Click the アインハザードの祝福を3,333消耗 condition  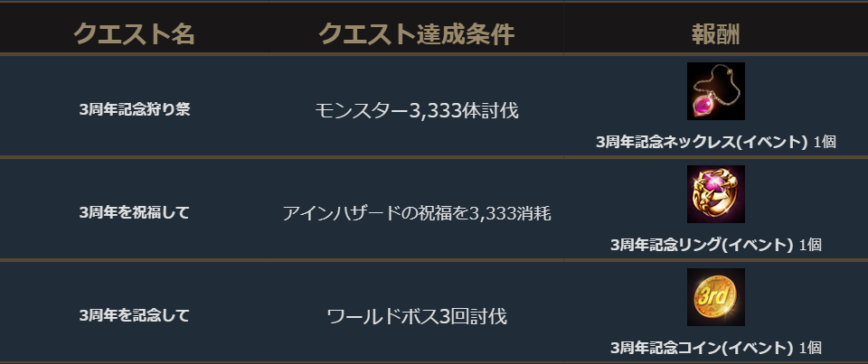pos(416,213)
